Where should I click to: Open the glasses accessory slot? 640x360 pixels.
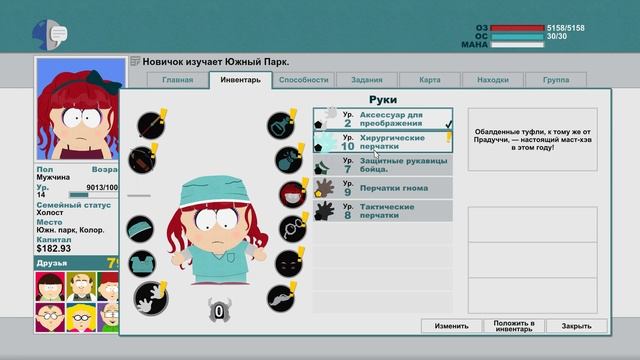(293, 229)
